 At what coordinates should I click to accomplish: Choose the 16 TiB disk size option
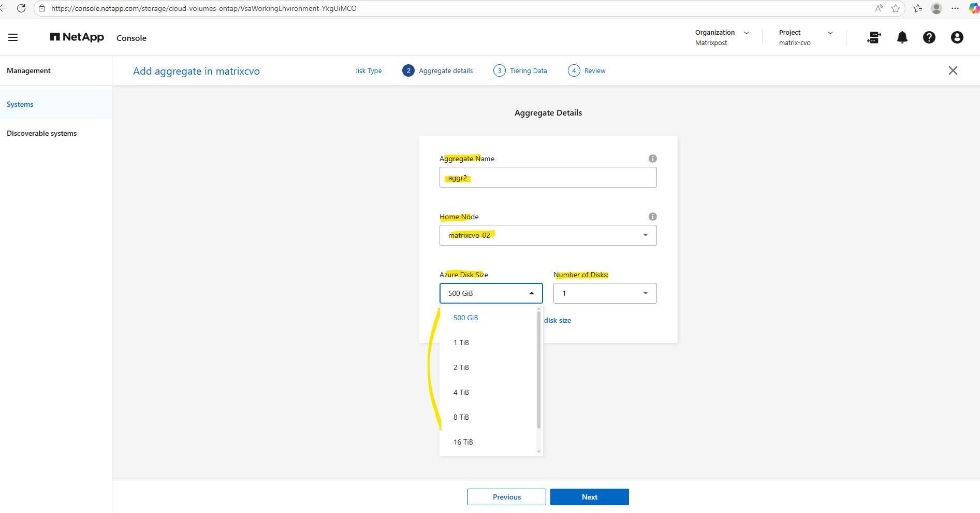[x=463, y=442]
